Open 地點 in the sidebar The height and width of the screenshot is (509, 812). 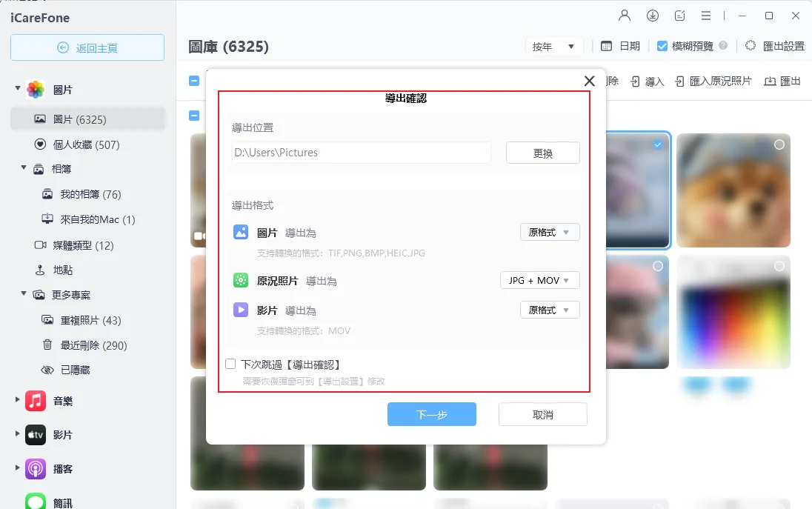pyautogui.click(x=64, y=270)
